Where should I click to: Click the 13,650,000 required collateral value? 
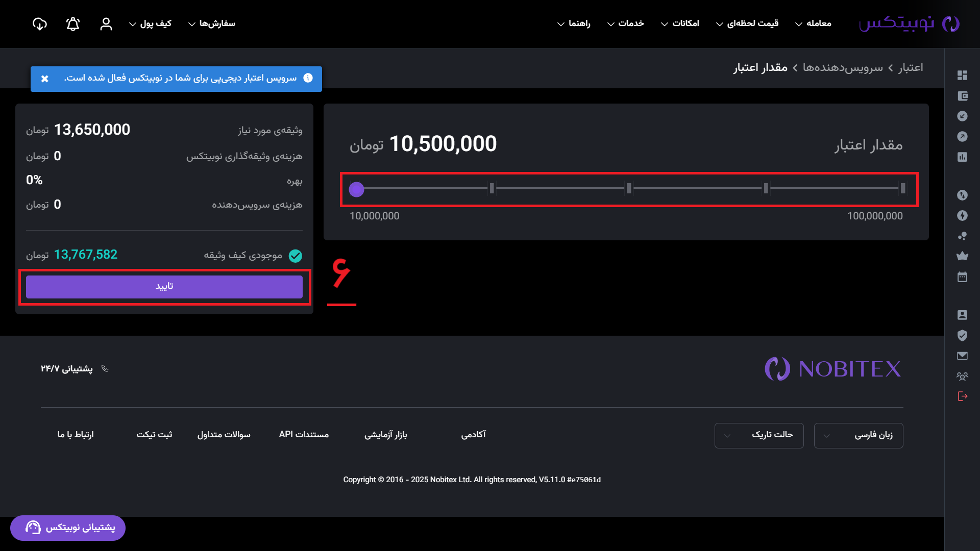pos(92,130)
